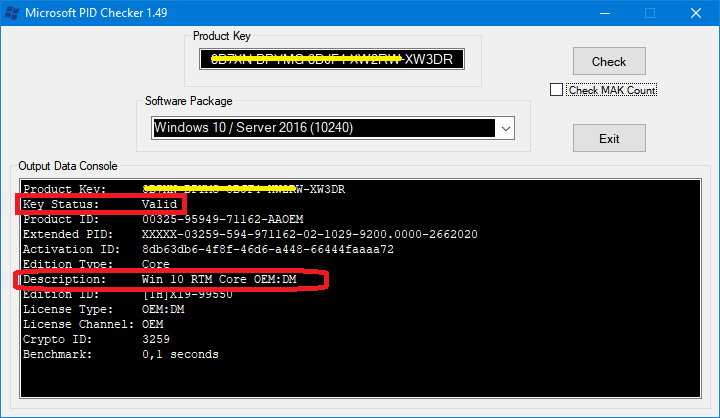Image resolution: width=720 pixels, height=418 pixels.
Task: Click the Product Key line in the console
Action: pos(184,189)
